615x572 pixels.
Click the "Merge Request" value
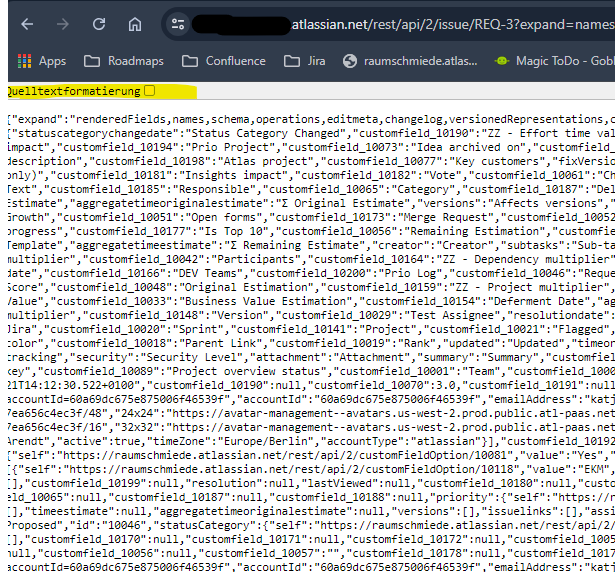click(x=446, y=217)
